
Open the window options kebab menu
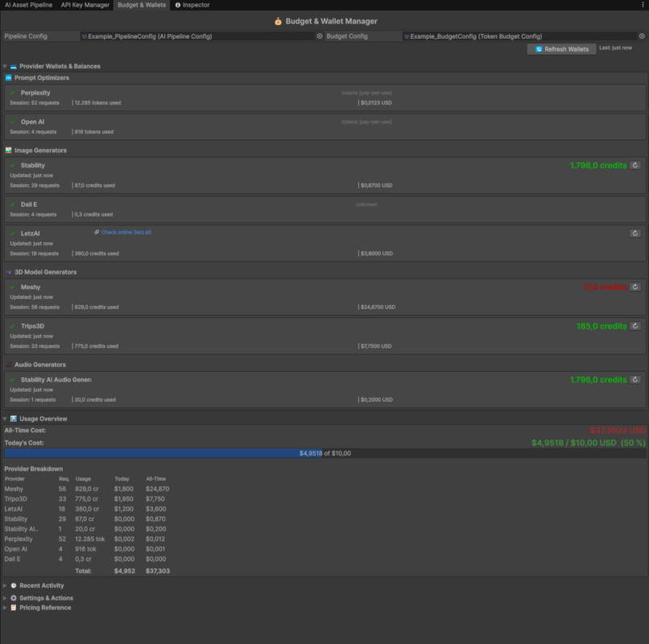[x=643, y=5]
